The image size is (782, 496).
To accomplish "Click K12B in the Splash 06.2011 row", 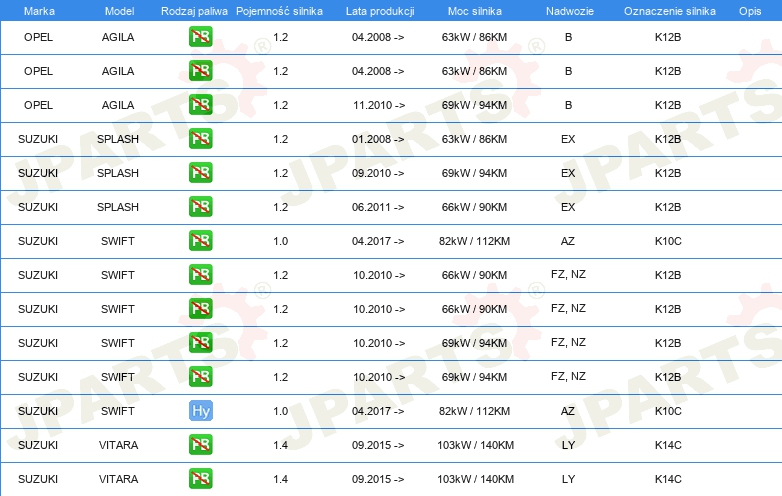I will (668, 207).
